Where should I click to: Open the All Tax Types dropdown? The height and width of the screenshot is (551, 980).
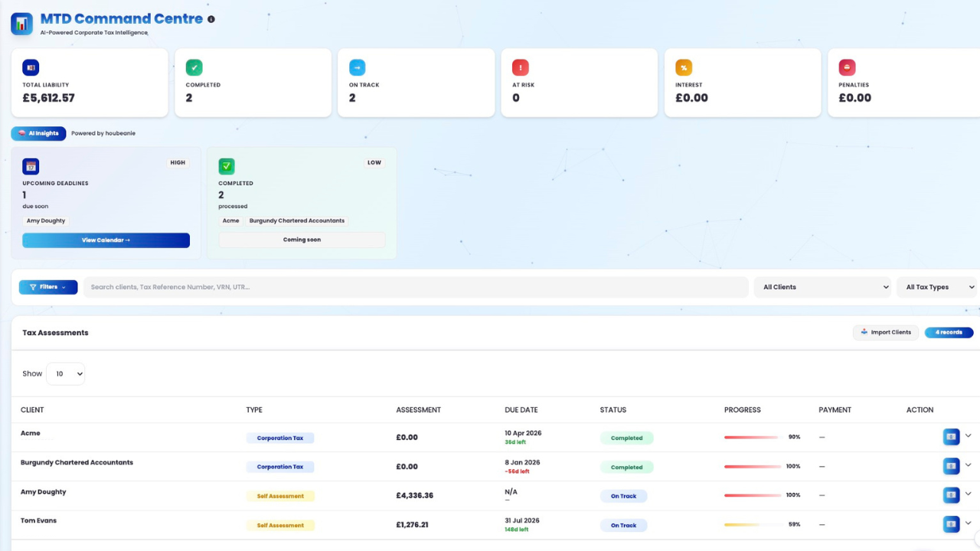(936, 287)
